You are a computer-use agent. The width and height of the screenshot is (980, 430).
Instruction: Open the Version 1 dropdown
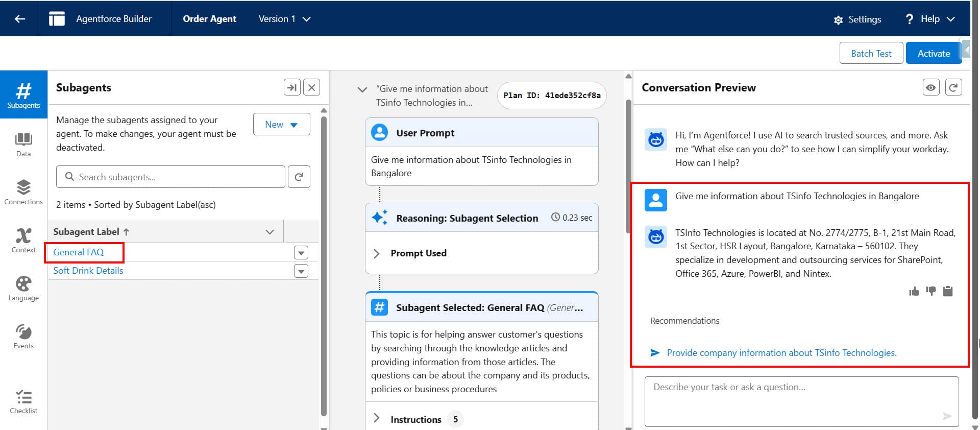pyautogui.click(x=284, y=19)
